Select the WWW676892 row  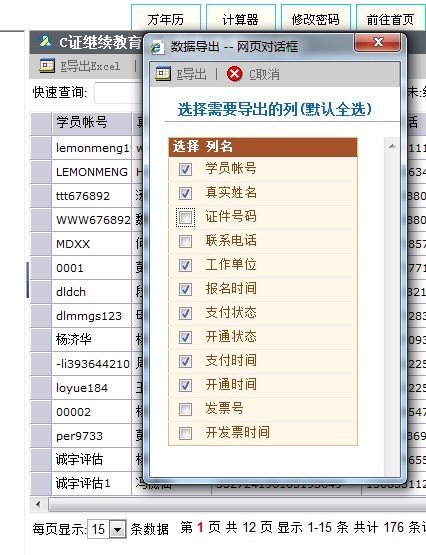pyautogui.click(x=91, y=220)
